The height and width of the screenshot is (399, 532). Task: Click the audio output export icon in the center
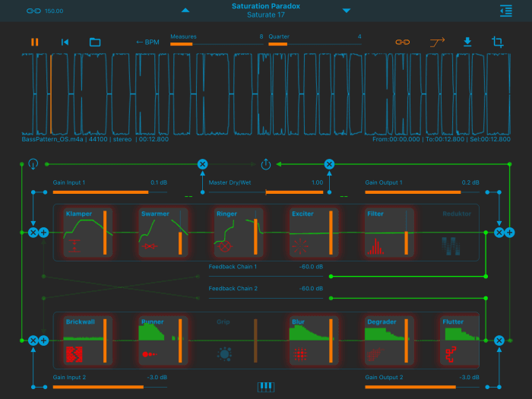tap(266, 164)
